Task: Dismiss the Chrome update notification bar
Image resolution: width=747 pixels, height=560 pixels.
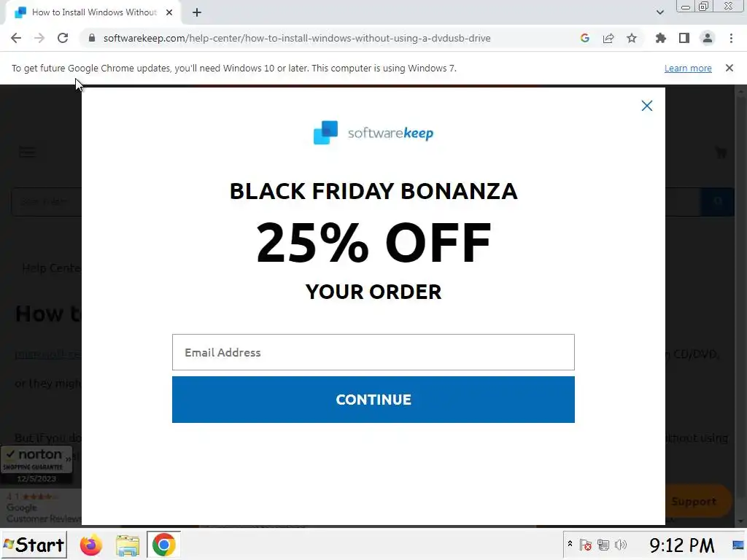Action: [729, 68]
